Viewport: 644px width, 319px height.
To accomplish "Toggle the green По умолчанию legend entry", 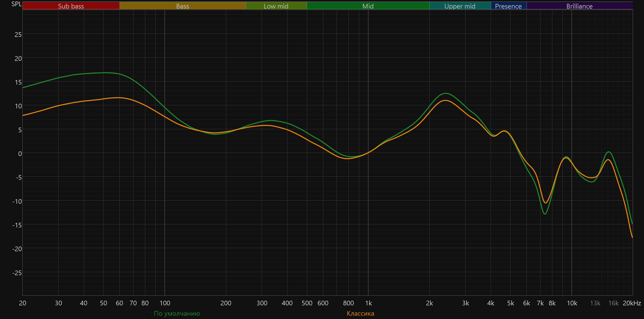I will 177,313.
